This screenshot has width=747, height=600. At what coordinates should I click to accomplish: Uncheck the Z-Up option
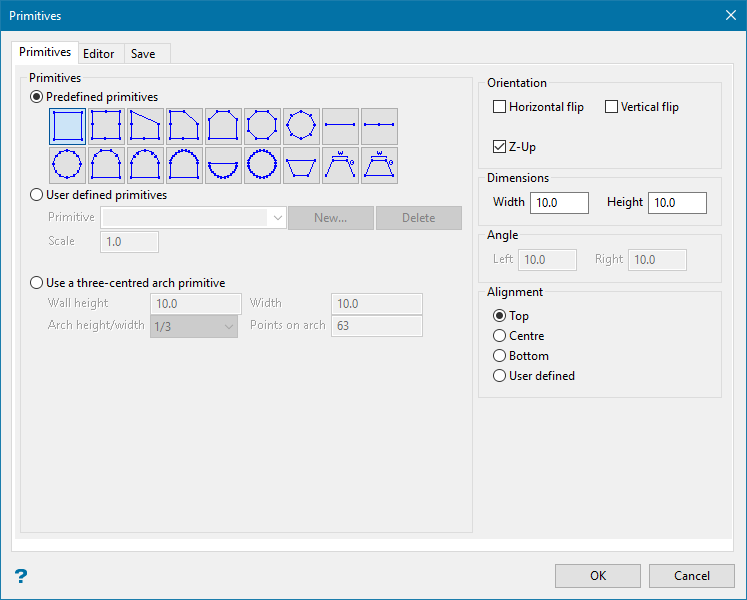500,147
